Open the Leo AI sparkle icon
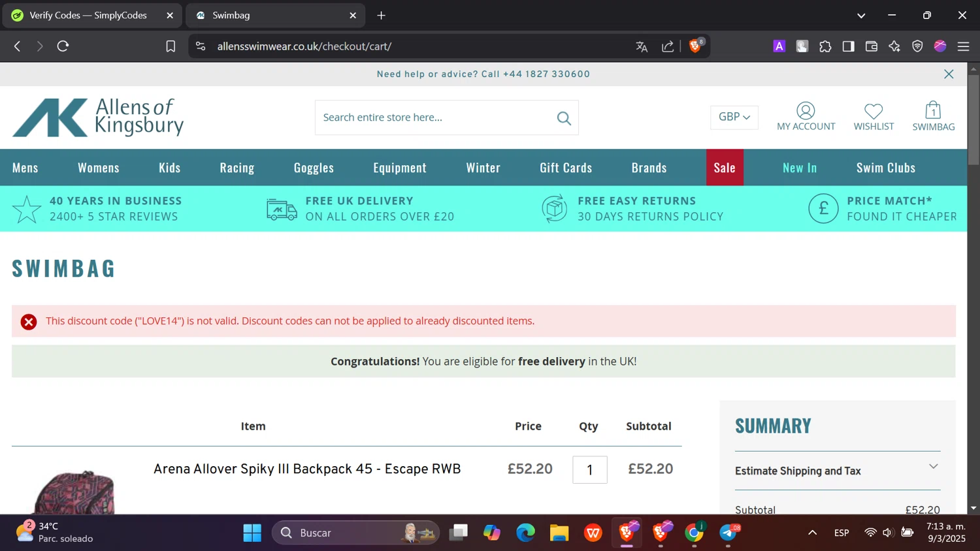The width and height of the screenshot is (980, 551). click(894, 46)
